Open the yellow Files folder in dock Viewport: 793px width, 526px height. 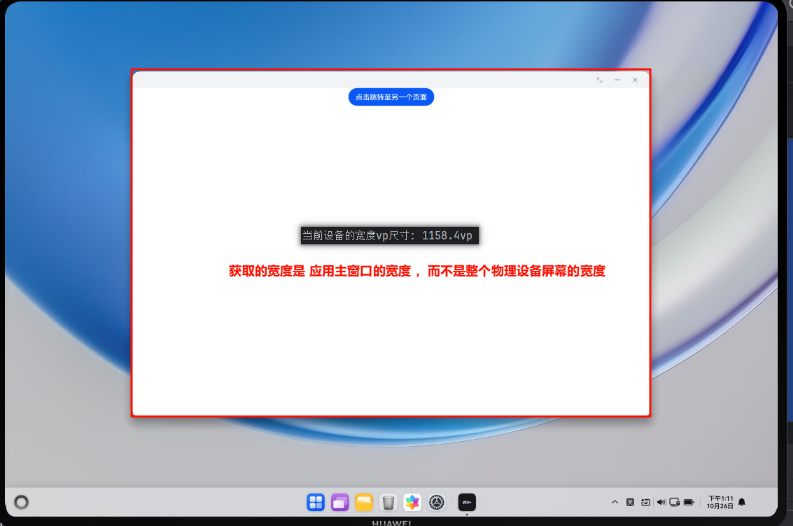pyautogui.click(x=364, y=502)
